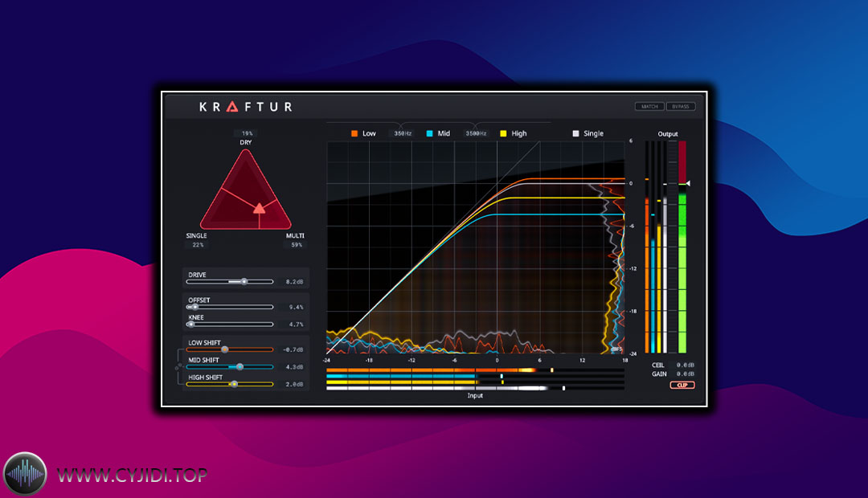The width and height of the screenshot is (868, 498).
Task: Click the Low band label
Action: (369, 133)
